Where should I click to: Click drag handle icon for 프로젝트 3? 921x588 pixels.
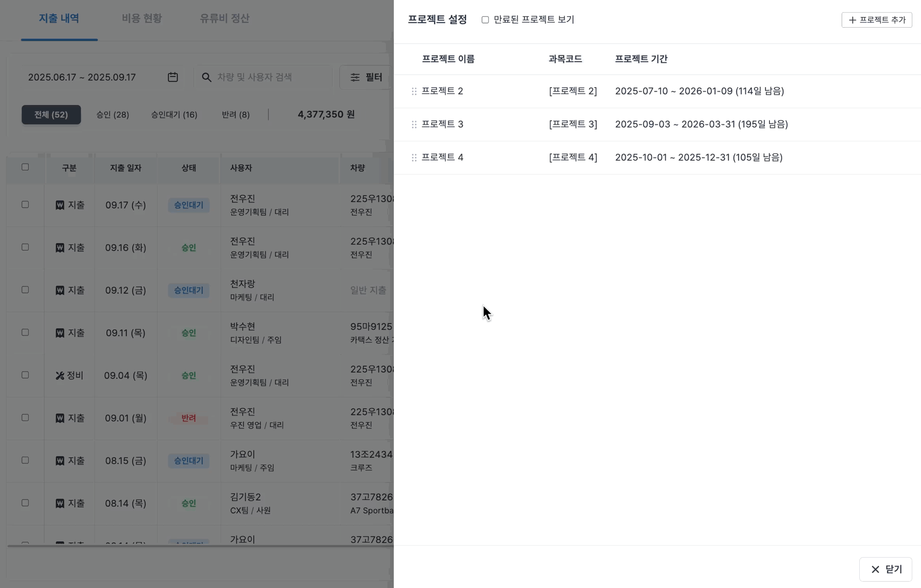tap(414, 124)
